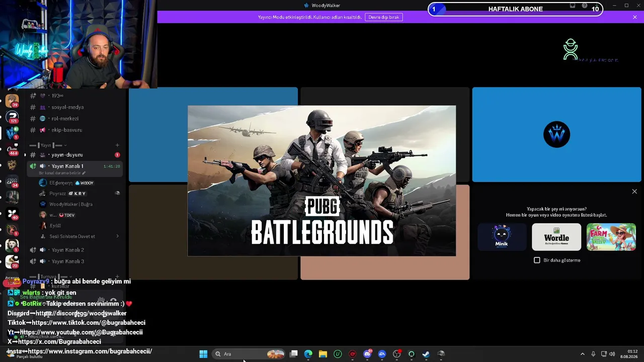Open Task View on the taskbar
Image resolution: width=644 pixels, height=362 pixels.
294,354
